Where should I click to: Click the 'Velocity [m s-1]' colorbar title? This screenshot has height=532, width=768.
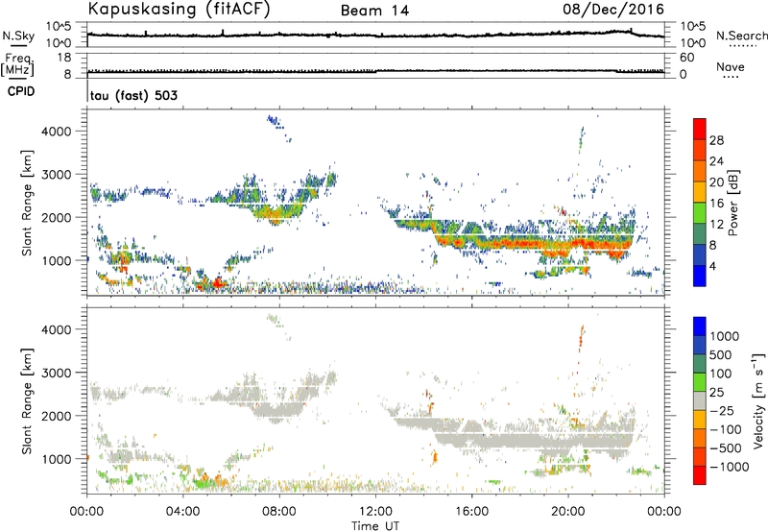tap(758, 400)
